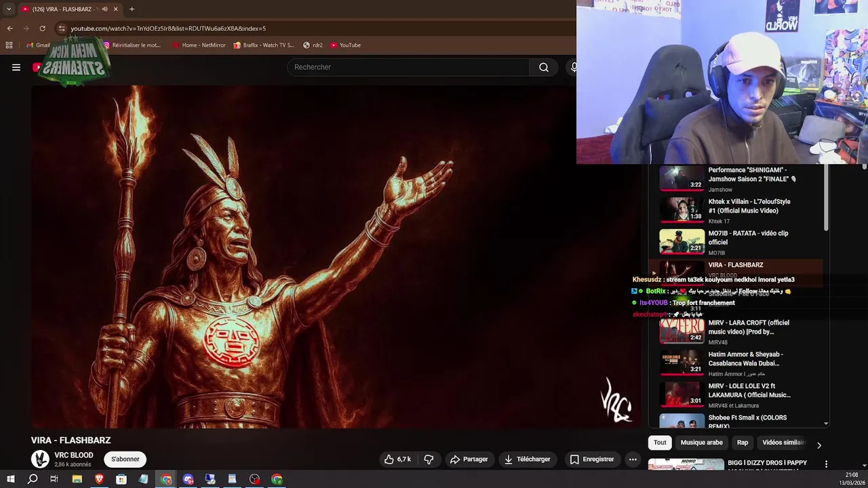Open Windows Start menu
Viewport: 868px width, 488px height.
[x=10, y=479]
